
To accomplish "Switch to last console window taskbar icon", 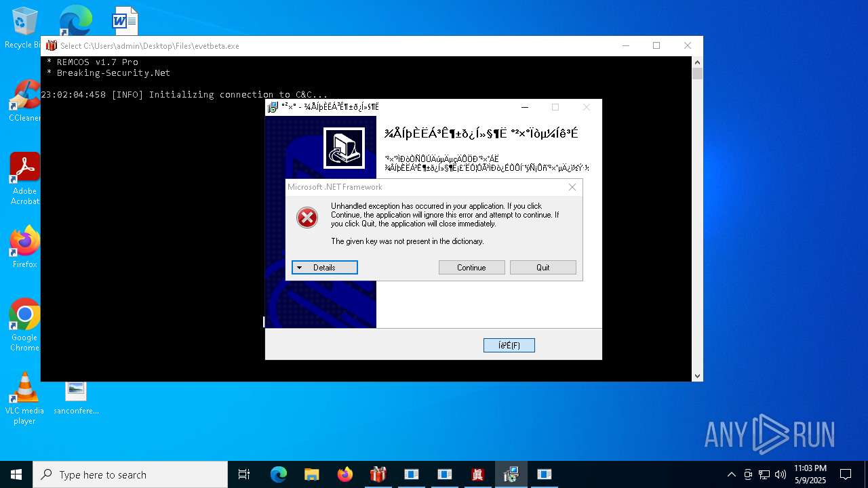I will coord(544,474).
